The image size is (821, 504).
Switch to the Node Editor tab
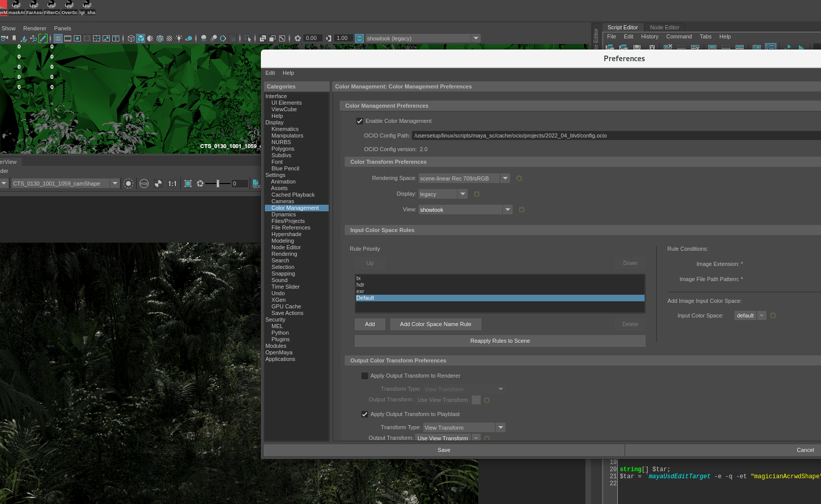(x=664, y=27)
